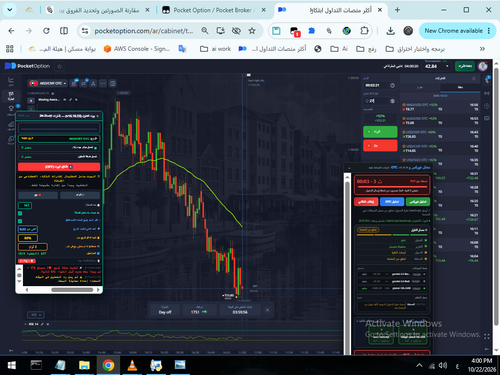
Task: Click the volume icon in system tray
Action: [443, 366]
